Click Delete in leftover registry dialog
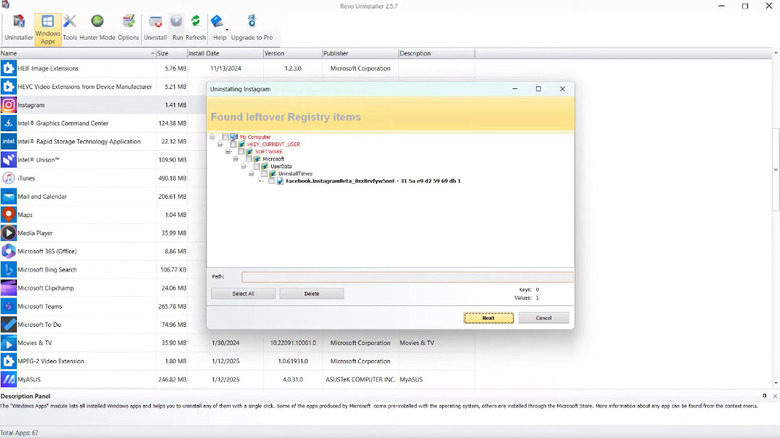The width and height of the screenshot is (780, 438). pos(311,294)
